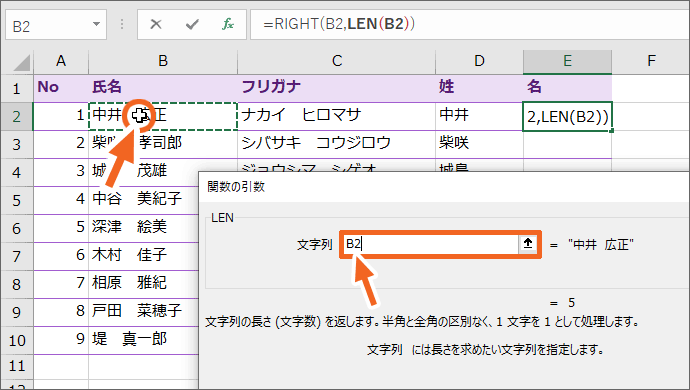
Task: Select row 7 header
Action: click(x=17, y=256)
